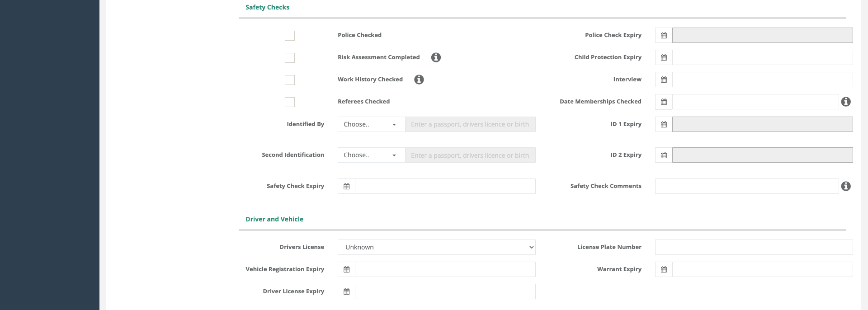Show info for Risk Assessment Completed

[436, 57]
